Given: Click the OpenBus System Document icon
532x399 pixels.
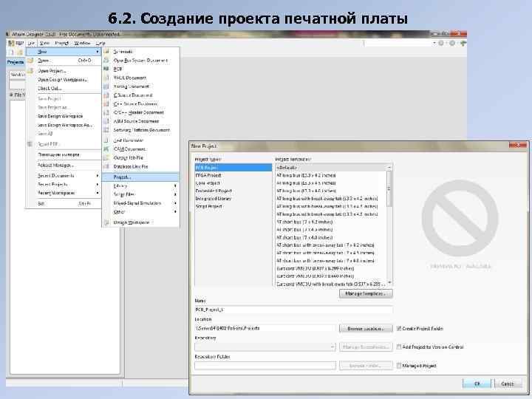Looking at the screenshot, I should (x=106, y=61).
